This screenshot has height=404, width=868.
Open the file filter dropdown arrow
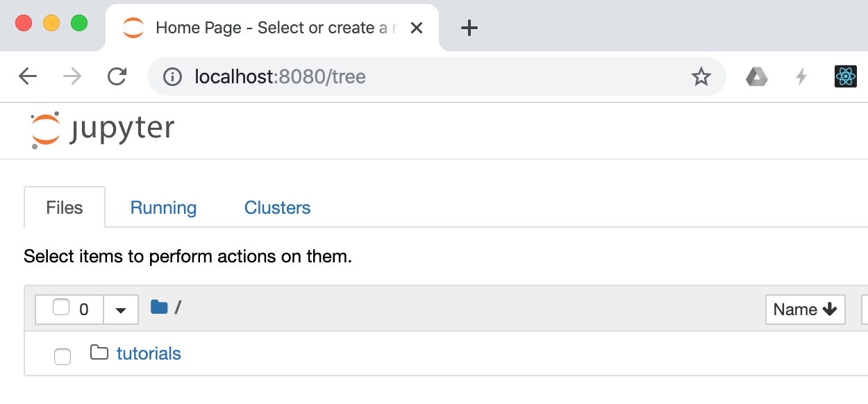(120, 310)
